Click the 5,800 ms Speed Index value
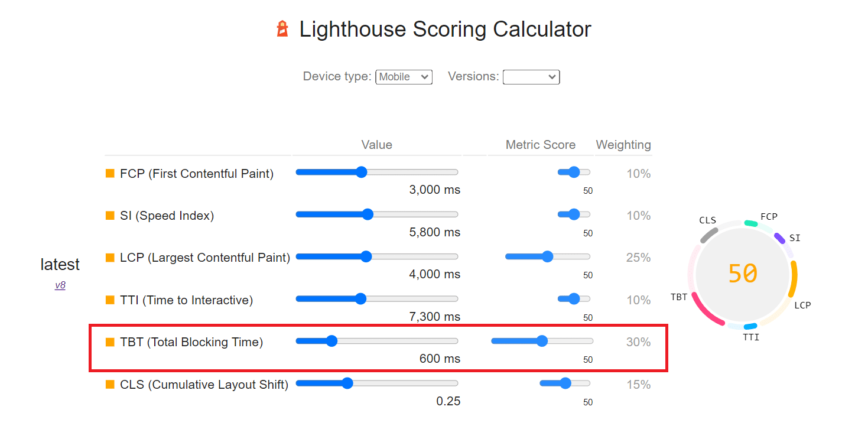868x426 pixels. [x=434, y=232]
